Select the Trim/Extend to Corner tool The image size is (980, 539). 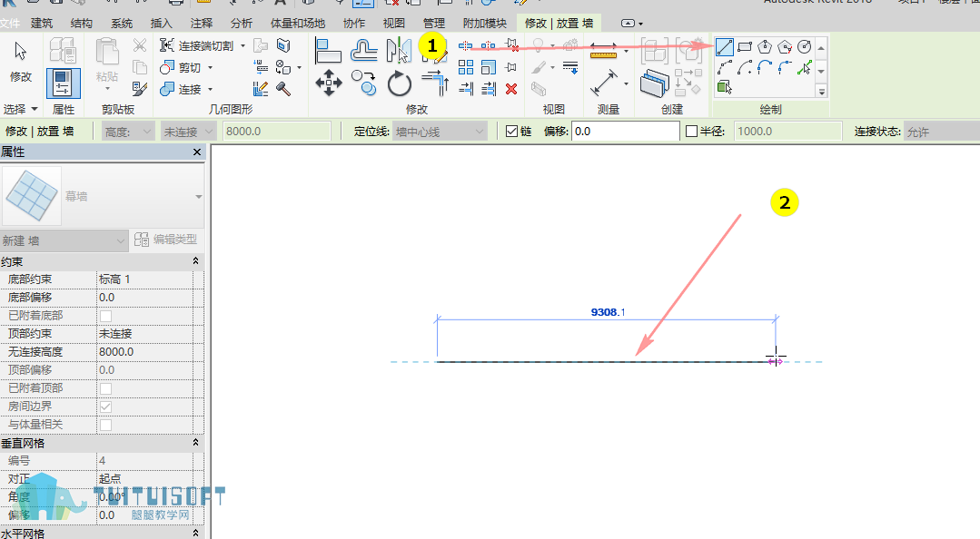(x=435, y=83)
